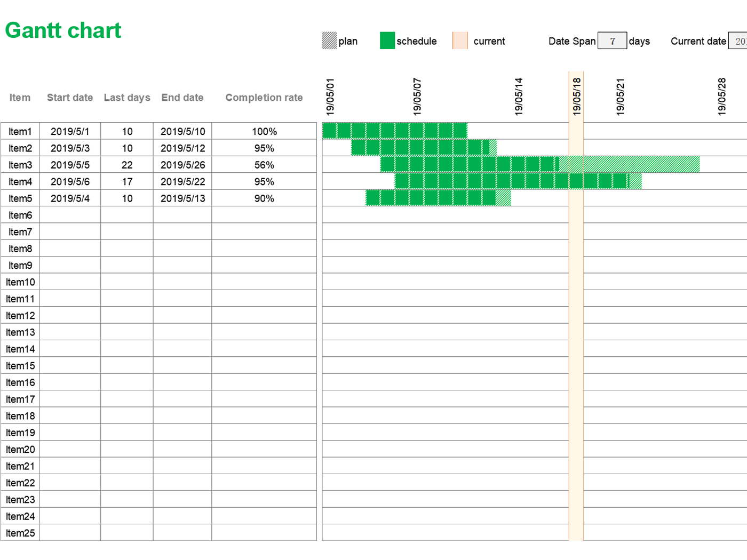Select the 56% completion rate cell
Image resolution: width=747 pixels, height=560 pixels.
(264, 165)
